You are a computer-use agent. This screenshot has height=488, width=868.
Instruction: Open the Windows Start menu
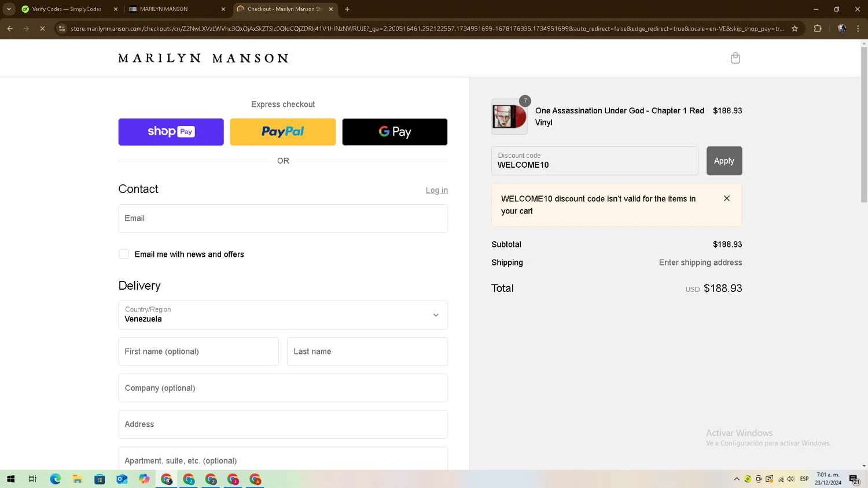(10, 479)
